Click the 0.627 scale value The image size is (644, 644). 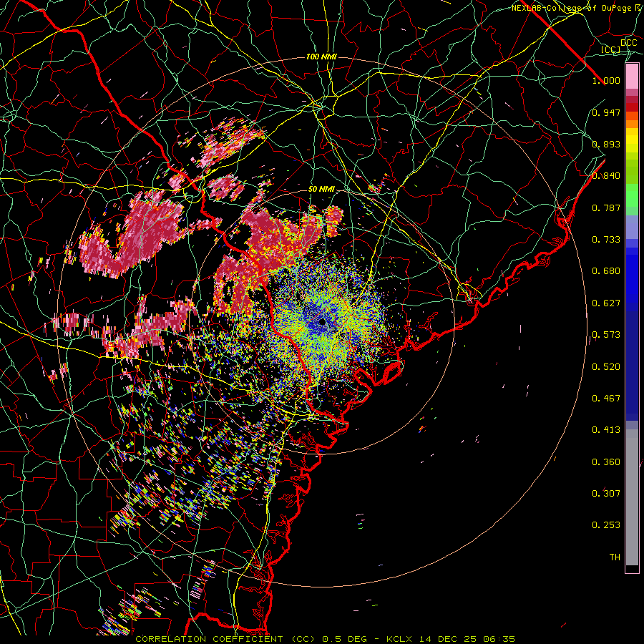[x=606, y=303]
